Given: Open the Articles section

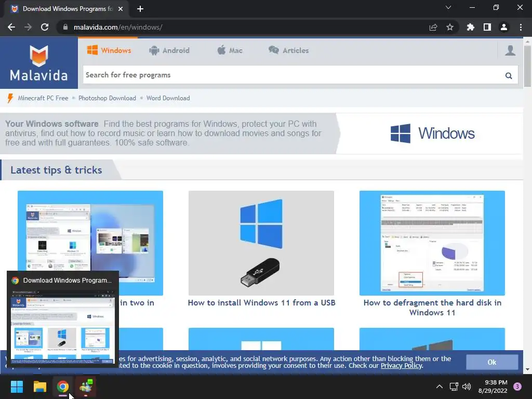Looking at the screenshot, I should (x=288, y=50).
